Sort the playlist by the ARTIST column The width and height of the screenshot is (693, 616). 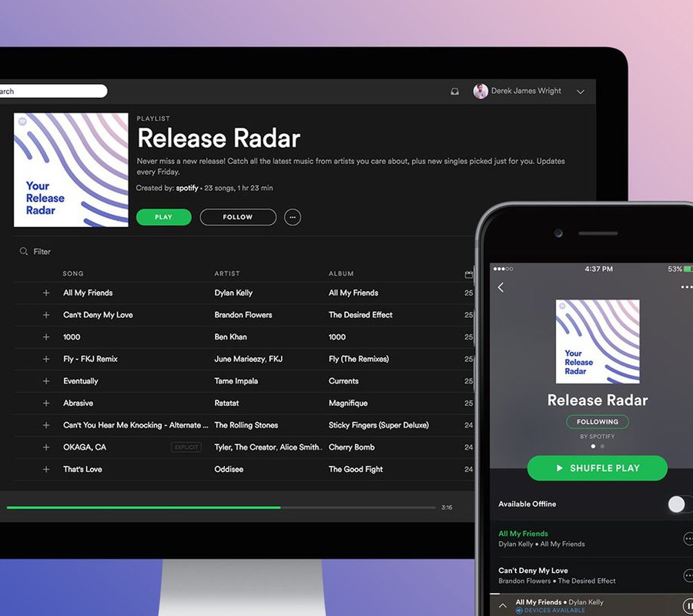(x=226, y=273)
